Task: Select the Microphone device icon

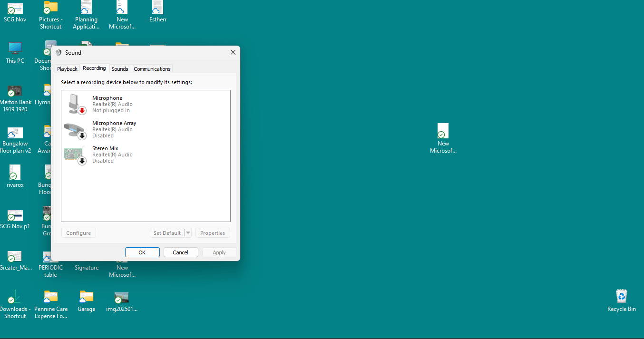Action: (x=75, y=104)
